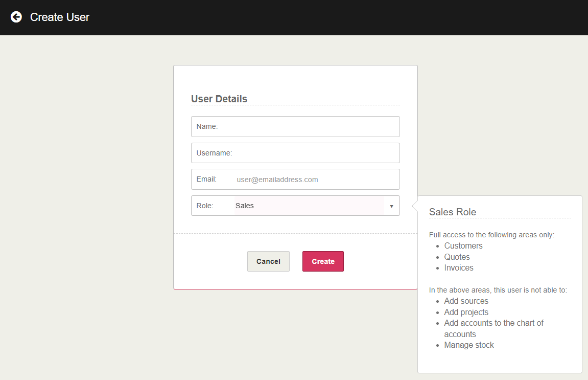Click the Add sources restriction item
Image resolution: width=588 pixels, height=380 pixels.
[466, 301]
